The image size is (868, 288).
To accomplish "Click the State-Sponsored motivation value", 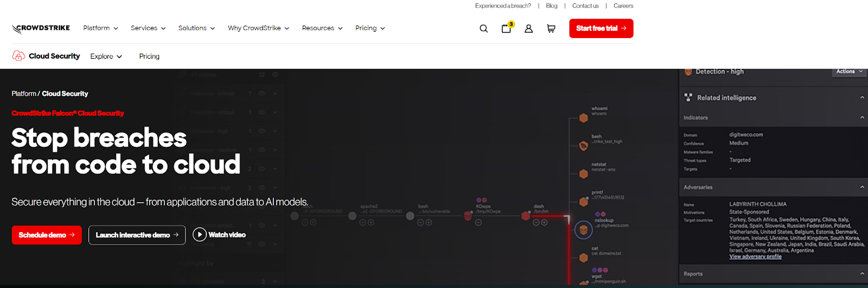I will tap(749, 212).
